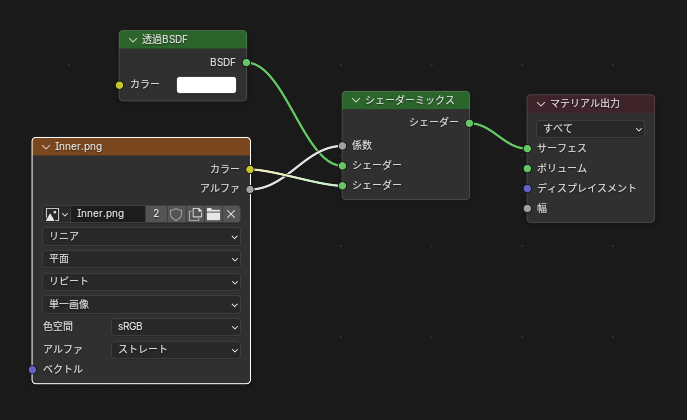Collapse the Inner.png image texture node
687x420 pixels.
click(x=46, y=147)
